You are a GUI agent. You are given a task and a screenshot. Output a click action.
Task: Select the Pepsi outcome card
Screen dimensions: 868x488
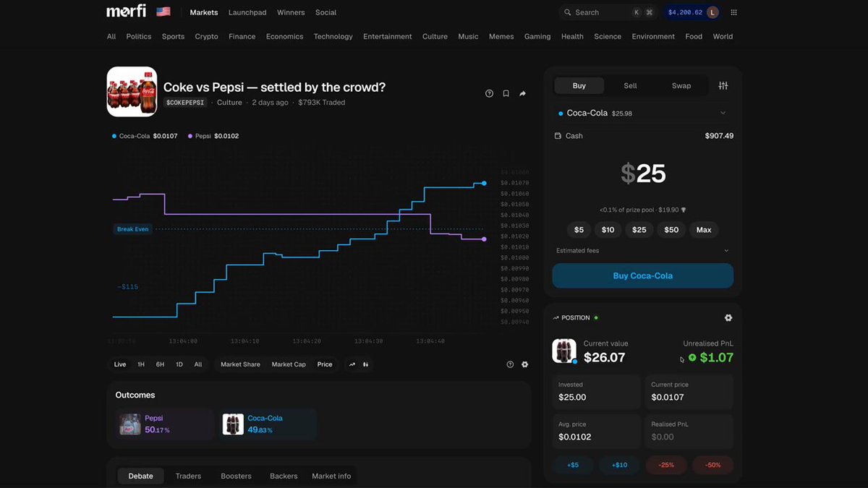click(x=165, y=424)
